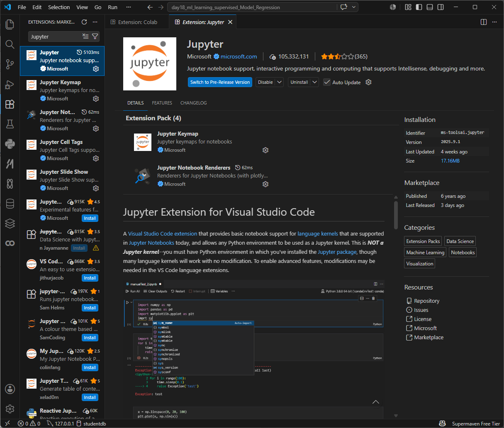Image resolution: width=504 pixels, height=428 pixels.
Task: Open the Python icon in activity bar
Action: (x=10, y=144)
